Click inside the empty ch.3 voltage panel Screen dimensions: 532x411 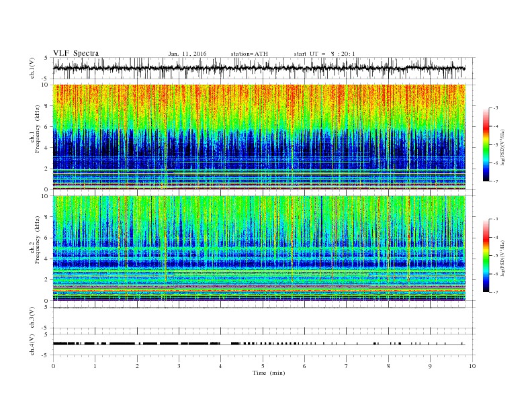(x=264, y=318)
